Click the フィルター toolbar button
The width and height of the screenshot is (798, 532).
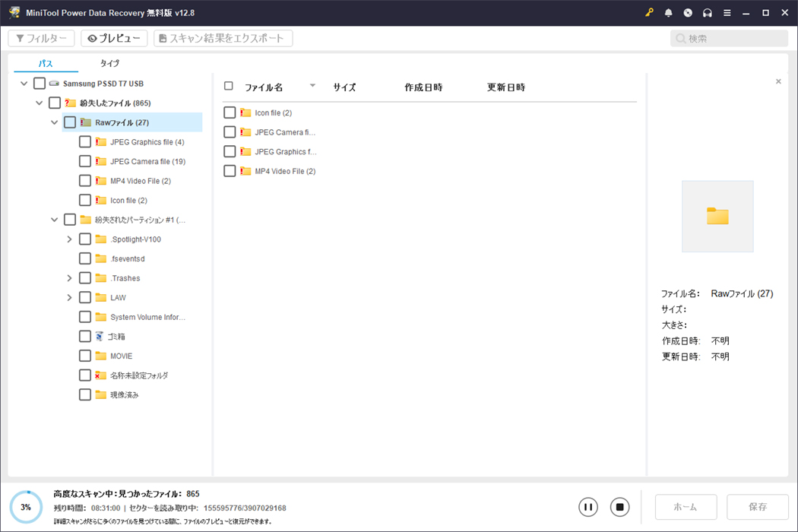pyautogui.click(x=41, y=38)
